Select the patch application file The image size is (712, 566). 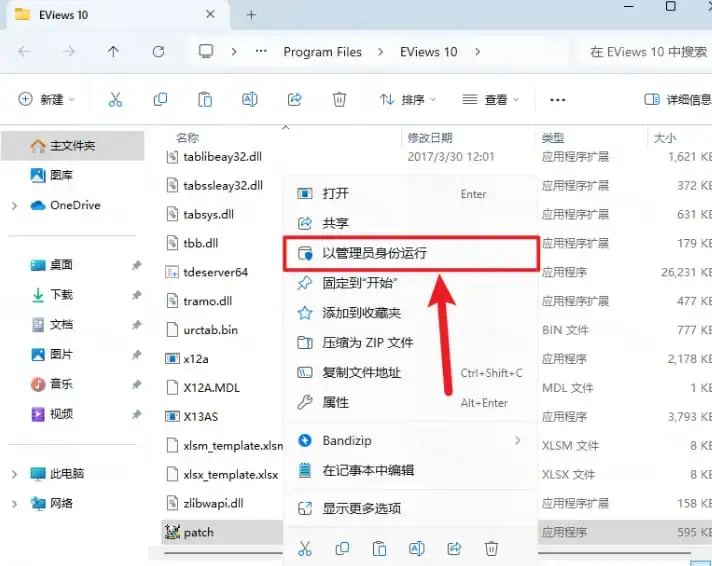click(x=198, y=532)
